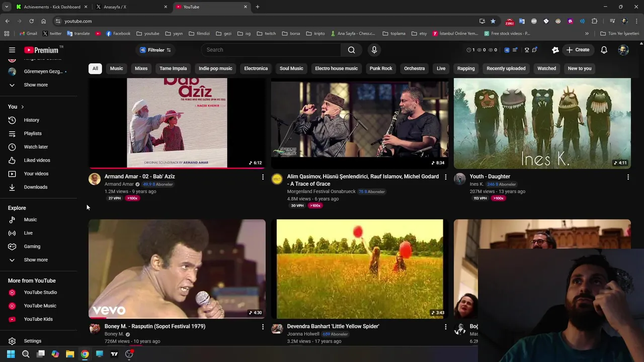Show hidden bookmarks with the double chevron

[x=587, y=34]
